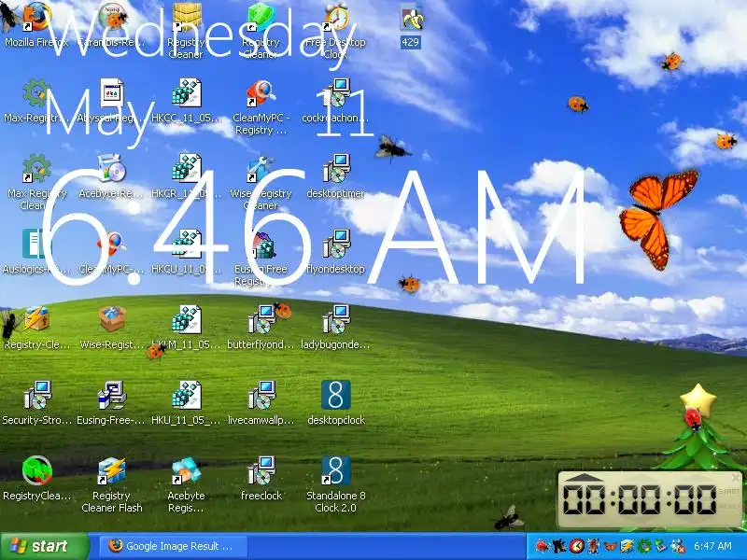The width and height of the screenshot is (747, 560).
Task: Close the desktop timer widget
Action: click(x=735, y=477)
